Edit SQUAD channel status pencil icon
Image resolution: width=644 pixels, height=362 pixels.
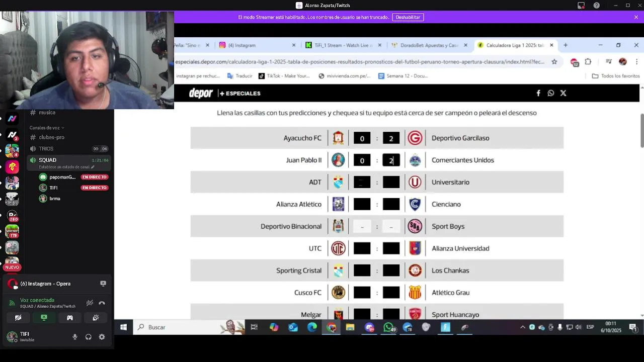coord(93,167)
